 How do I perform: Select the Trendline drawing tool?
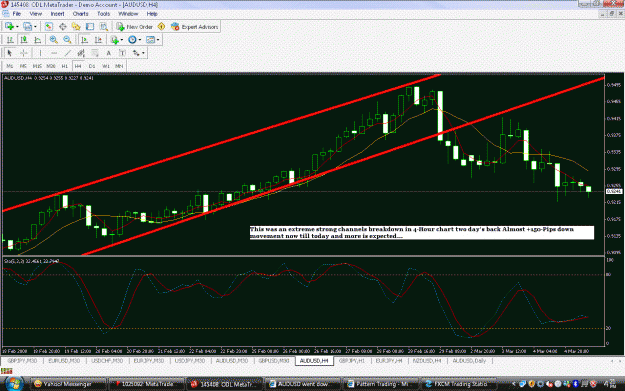coord(68,53)
